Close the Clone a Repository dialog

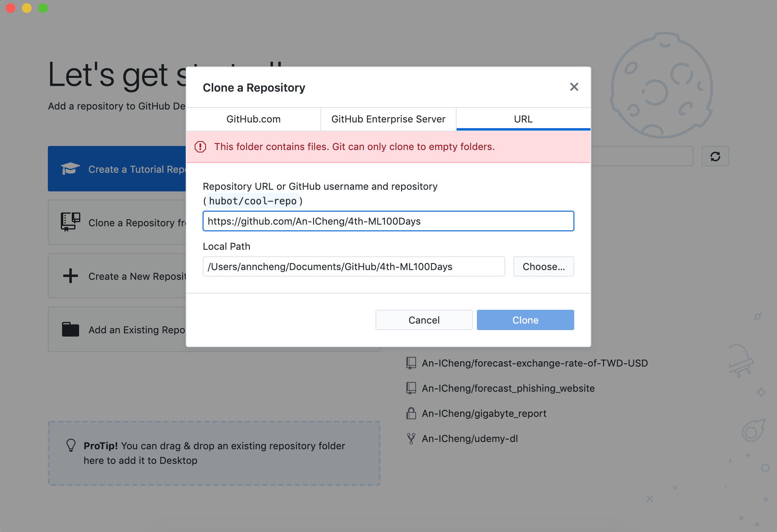pos(574,87)
